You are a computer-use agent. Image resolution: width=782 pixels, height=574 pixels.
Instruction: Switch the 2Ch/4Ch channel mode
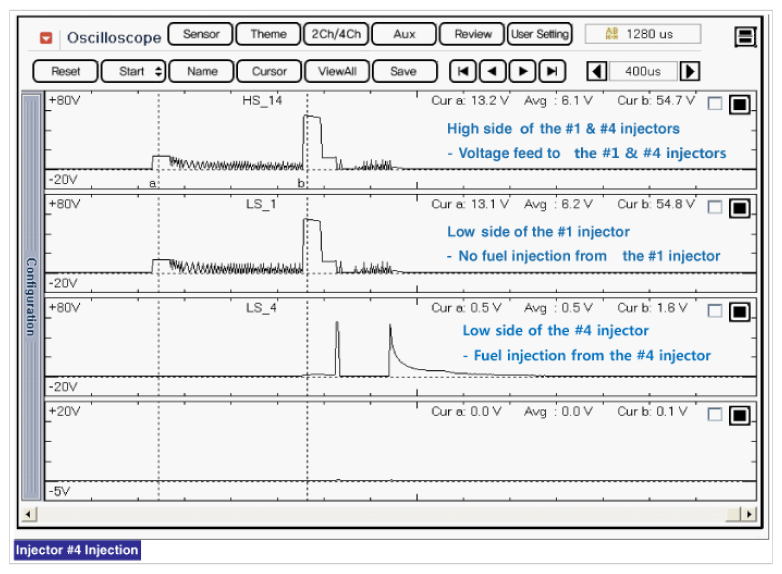coord(335,34)
